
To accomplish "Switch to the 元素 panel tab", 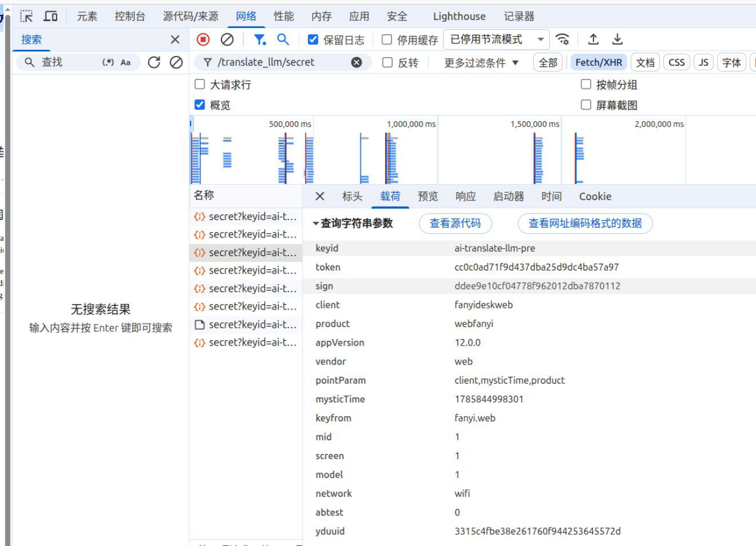I will pyautogui.click(x=87, y=17).
